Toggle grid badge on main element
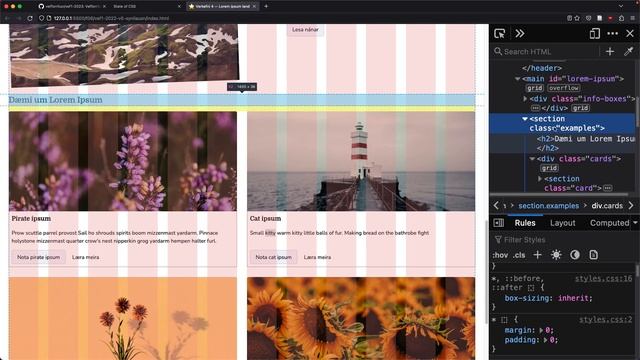Image resolution: width=640 pixels, height=360 pixels. (534, 88)
